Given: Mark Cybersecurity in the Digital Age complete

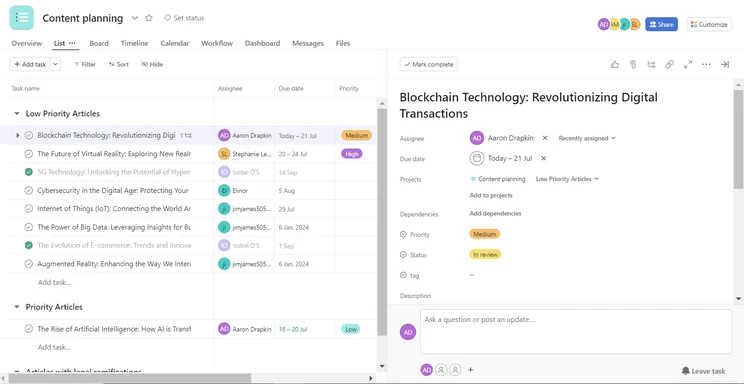Looking at the screenshot, I should point(28,190).
